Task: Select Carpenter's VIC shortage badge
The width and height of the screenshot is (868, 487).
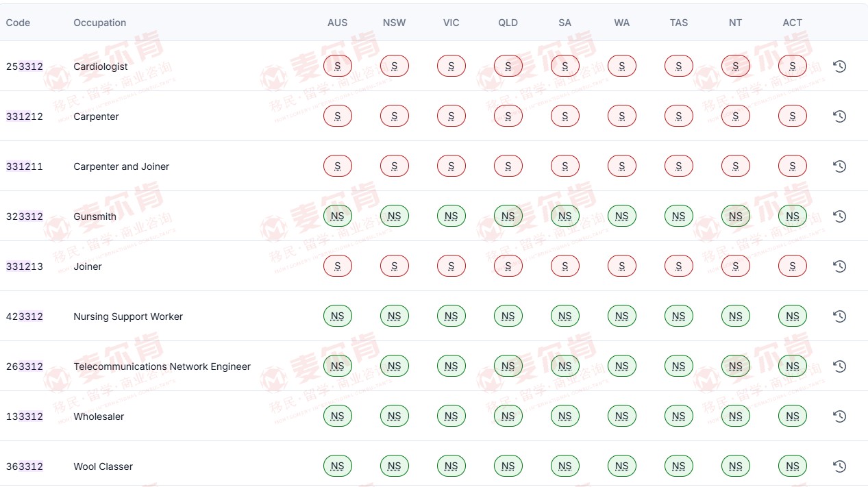Action: tap(451, 116)
